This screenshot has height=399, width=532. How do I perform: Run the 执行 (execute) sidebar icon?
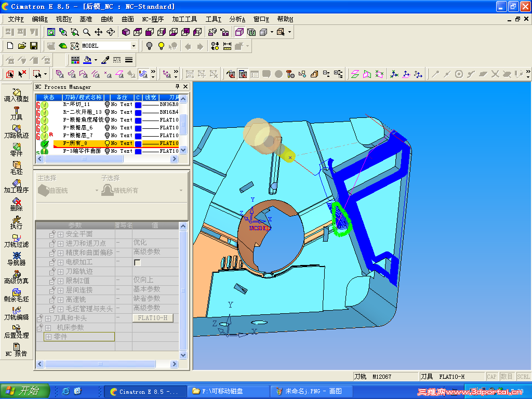[x=16, y=222]
